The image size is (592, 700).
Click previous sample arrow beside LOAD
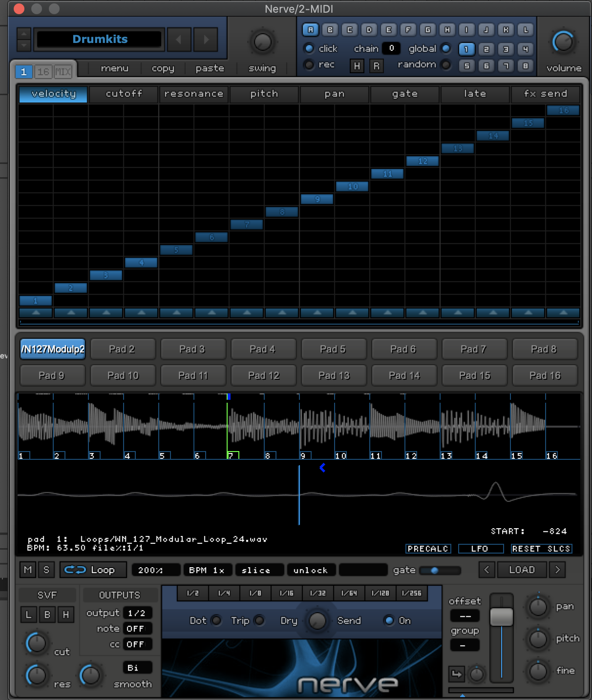[x=486, y=570]
